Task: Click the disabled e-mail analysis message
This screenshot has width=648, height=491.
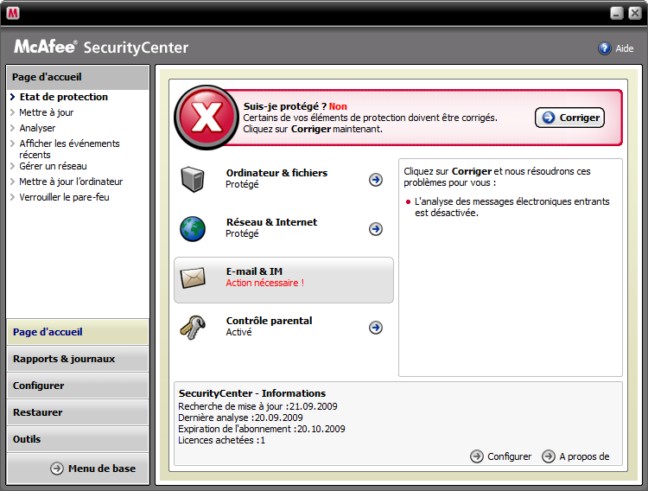Action: [x=512, y=207]
